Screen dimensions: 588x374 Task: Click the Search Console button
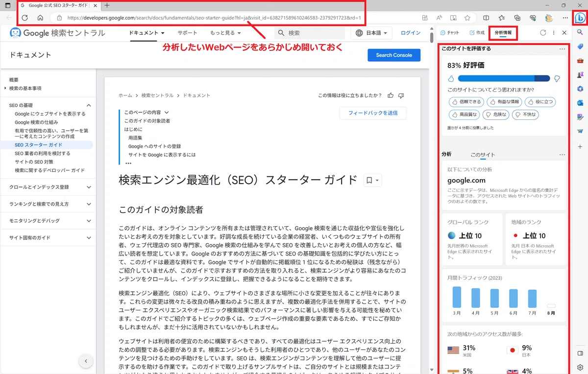pos(394,55)
